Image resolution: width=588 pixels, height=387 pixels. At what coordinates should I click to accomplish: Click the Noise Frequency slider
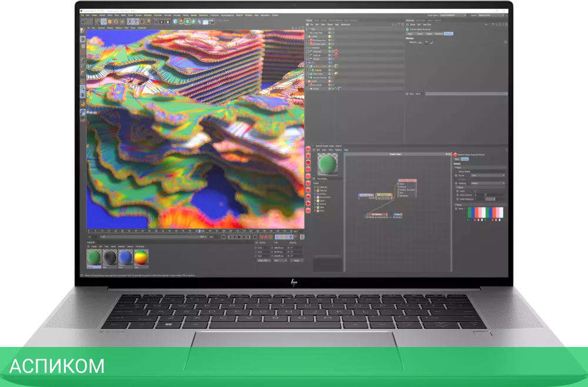(x=495, y=199)
